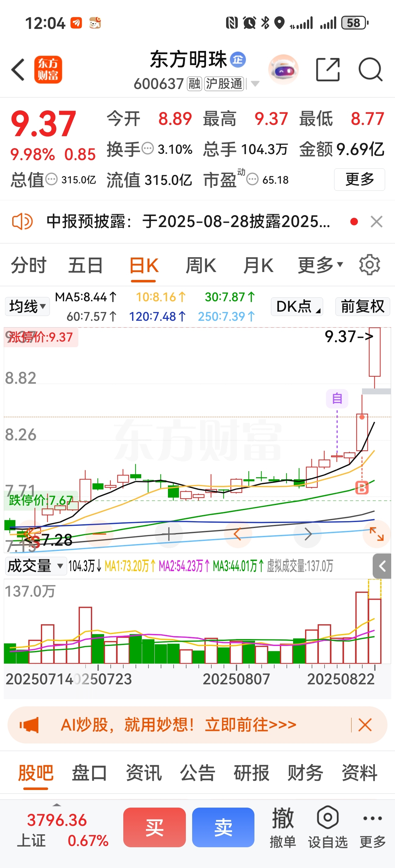Switch to 财务 tab
The image size is (395, 868).
pos(305,773)
